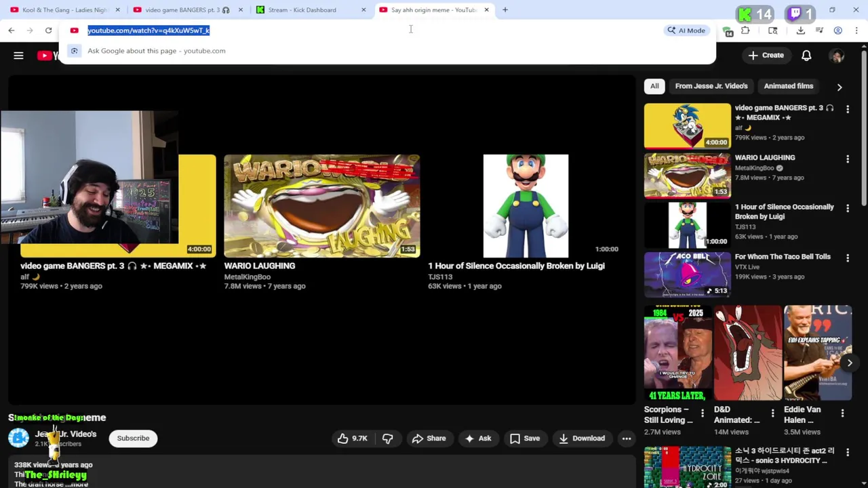Image resolution: width=868 pixels, height=488 pixels.
Task: Open Scorpions Still Loving short thumbnail
Action: tap(677, 353)
